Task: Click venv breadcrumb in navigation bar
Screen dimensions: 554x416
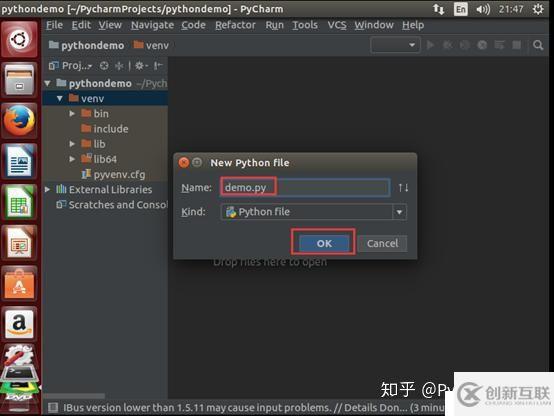Action: [x=151, y=45]
